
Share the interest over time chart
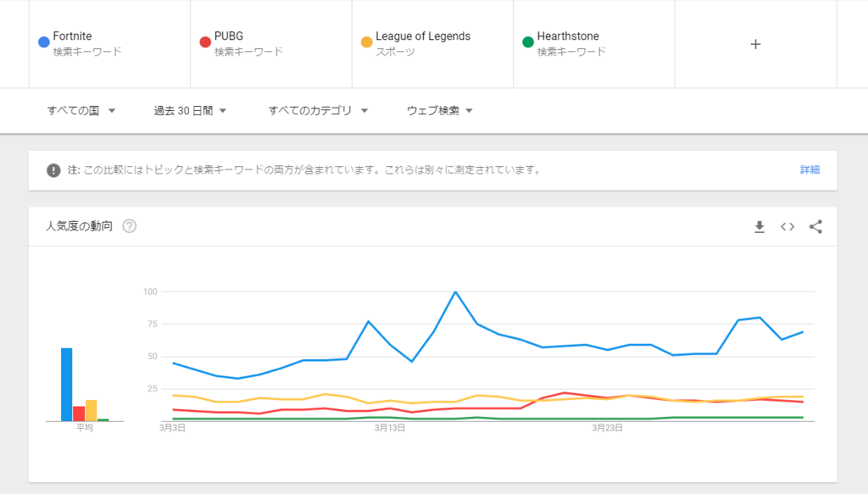(x=815, y=227)
